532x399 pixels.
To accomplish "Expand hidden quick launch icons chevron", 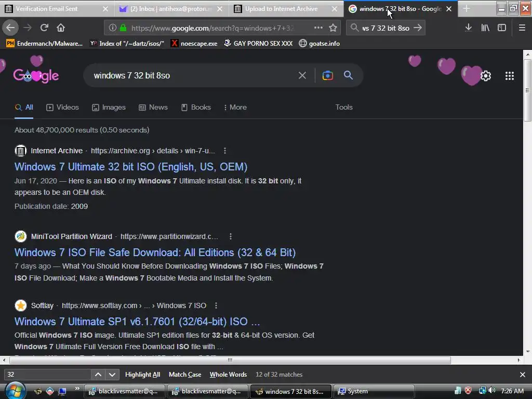I will click(x=77, y=389).
